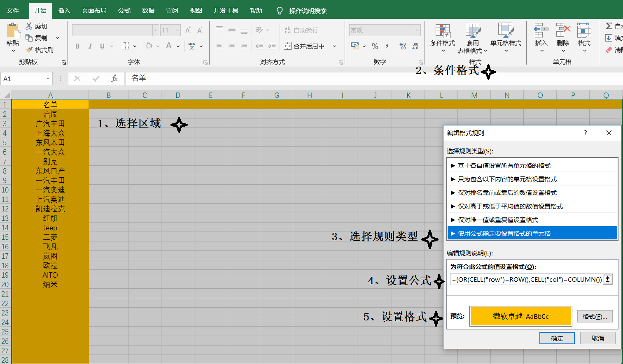Click the Insert Function fx icon

pos(114,79)
